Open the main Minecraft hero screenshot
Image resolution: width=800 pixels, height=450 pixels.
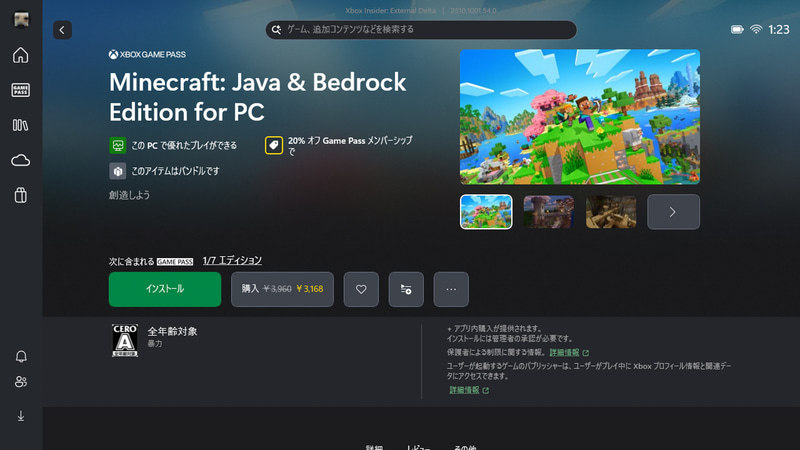pos(580,117)
